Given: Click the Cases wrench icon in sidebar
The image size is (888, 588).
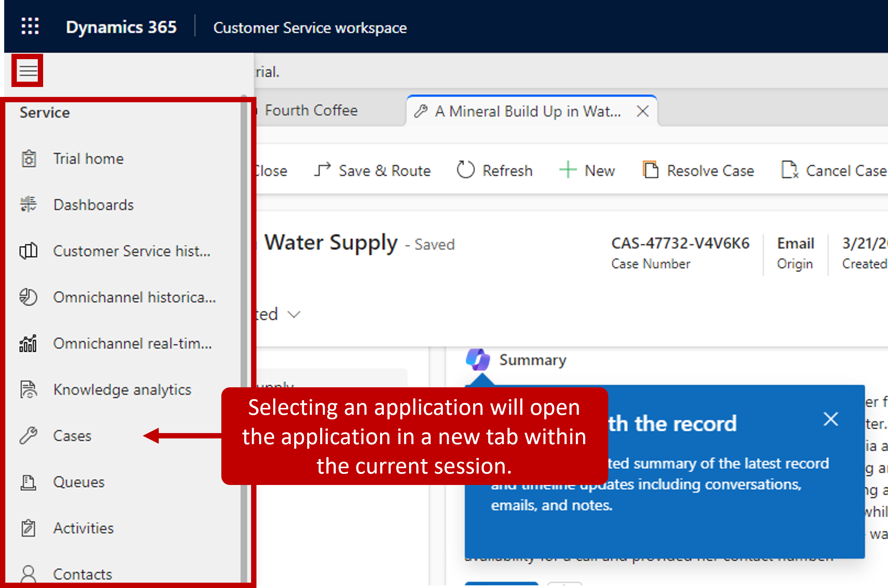Looking at the screenshot, I should click(29, 435).
